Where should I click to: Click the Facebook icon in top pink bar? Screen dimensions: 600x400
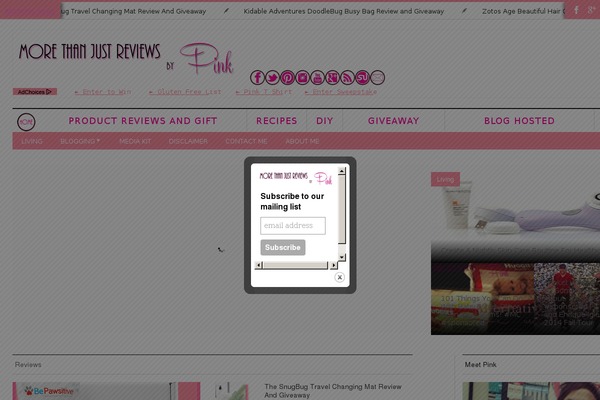(576, 10)
